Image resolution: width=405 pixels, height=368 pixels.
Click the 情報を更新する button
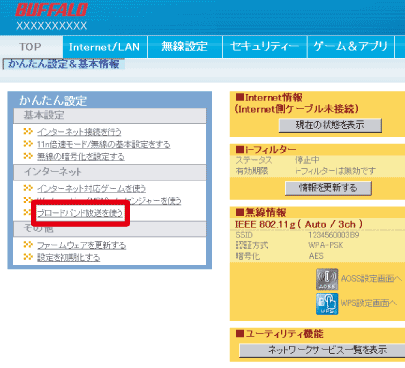point(328,188)
